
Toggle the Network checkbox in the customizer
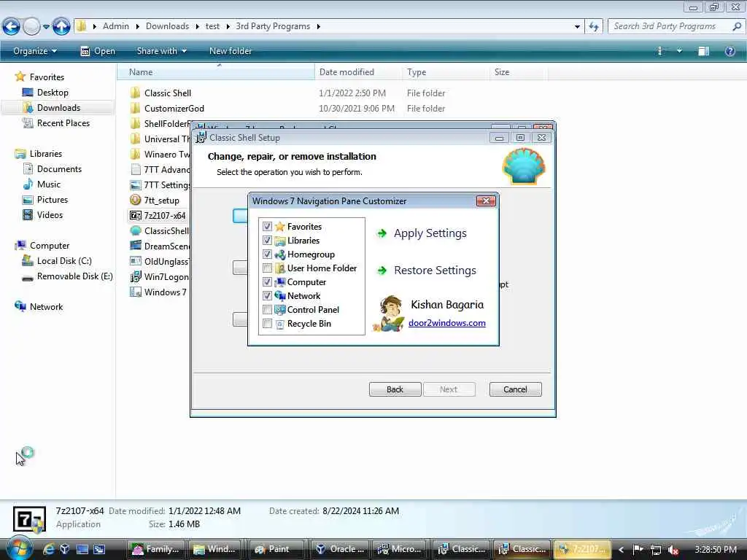pyautogui.click(x=267, y=296)
